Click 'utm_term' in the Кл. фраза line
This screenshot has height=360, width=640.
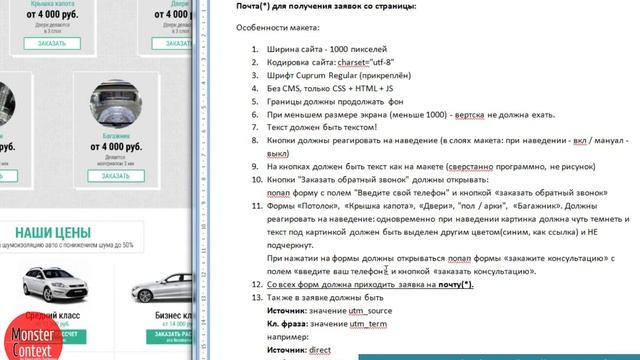(368, 324)
